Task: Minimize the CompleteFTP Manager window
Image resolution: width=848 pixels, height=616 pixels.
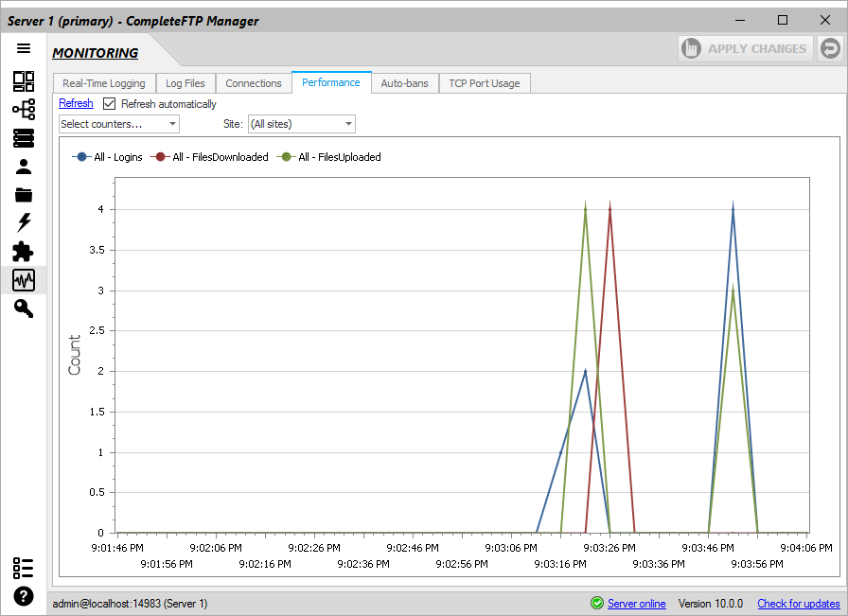Action: coord(740,21)
